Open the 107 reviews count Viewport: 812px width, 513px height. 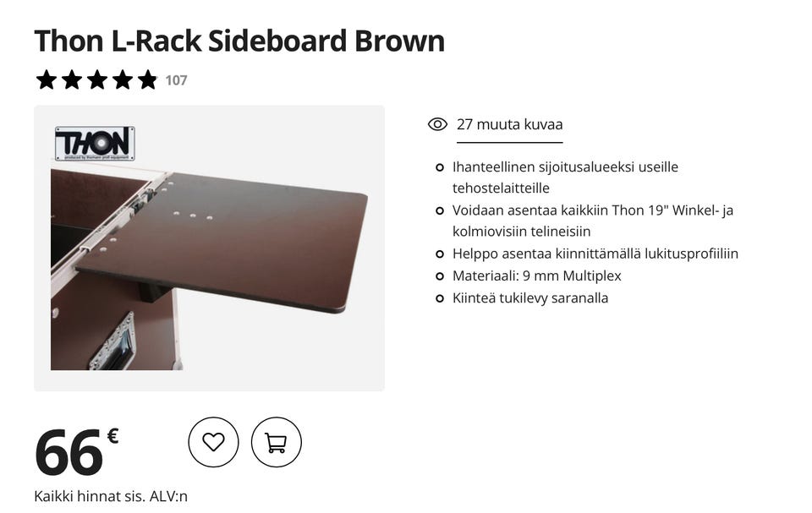tap(176, 81)
